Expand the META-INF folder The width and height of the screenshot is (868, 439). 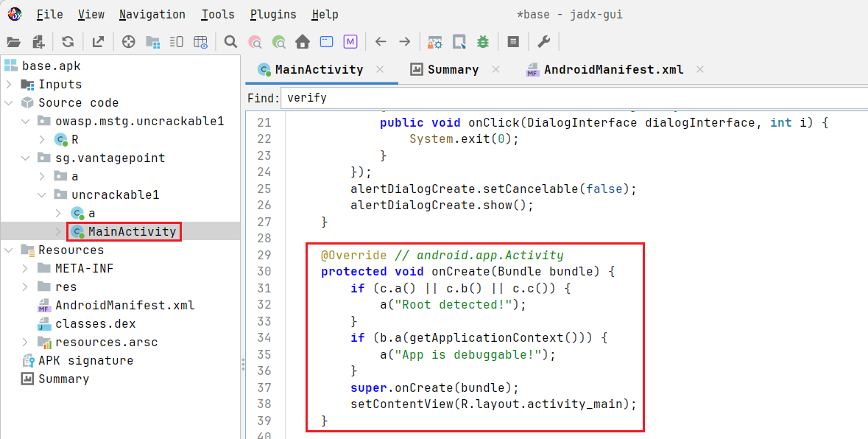click(x=26, y=269)
